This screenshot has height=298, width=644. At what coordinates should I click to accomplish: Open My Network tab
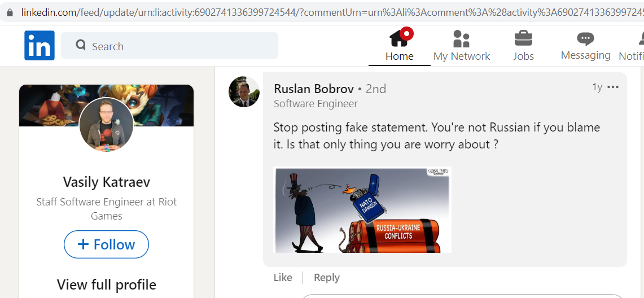point(462,46)
